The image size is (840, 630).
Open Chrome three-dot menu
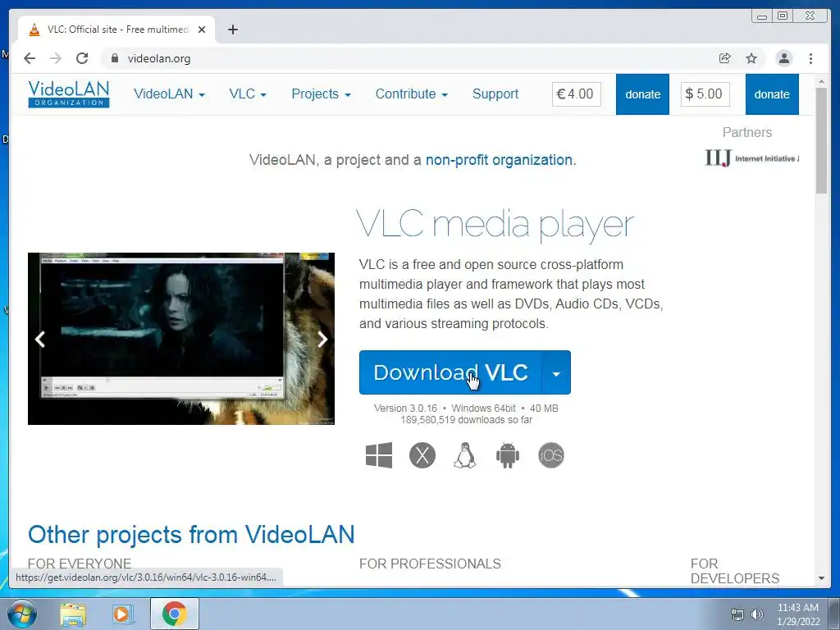tap(810, 58)
